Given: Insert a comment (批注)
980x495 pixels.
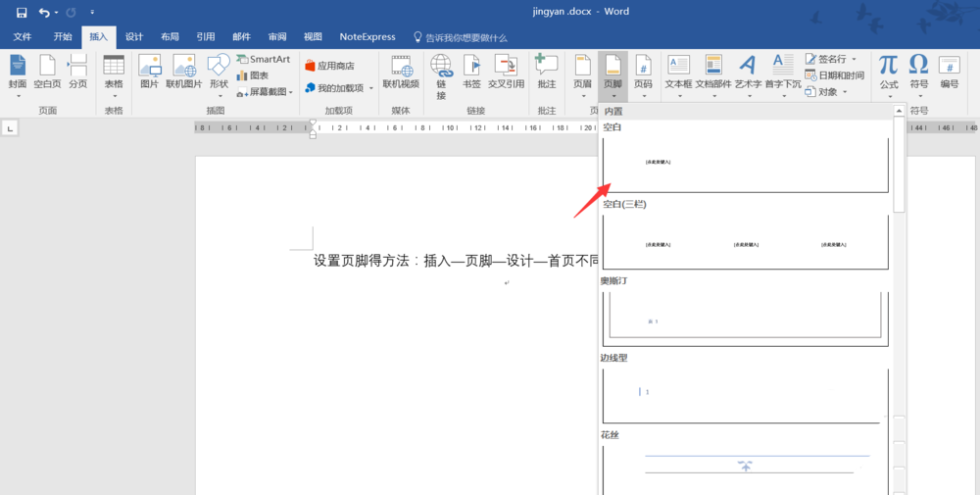Looking at the screenshot, I should coord(547,73).
